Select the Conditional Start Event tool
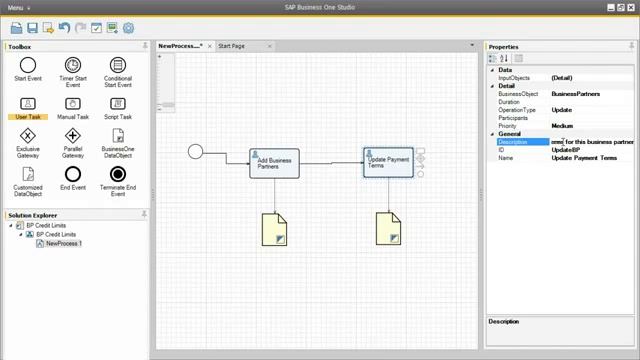Image resolution: width=640 pixels, height=360 pixels. click(x=118, y=72)
